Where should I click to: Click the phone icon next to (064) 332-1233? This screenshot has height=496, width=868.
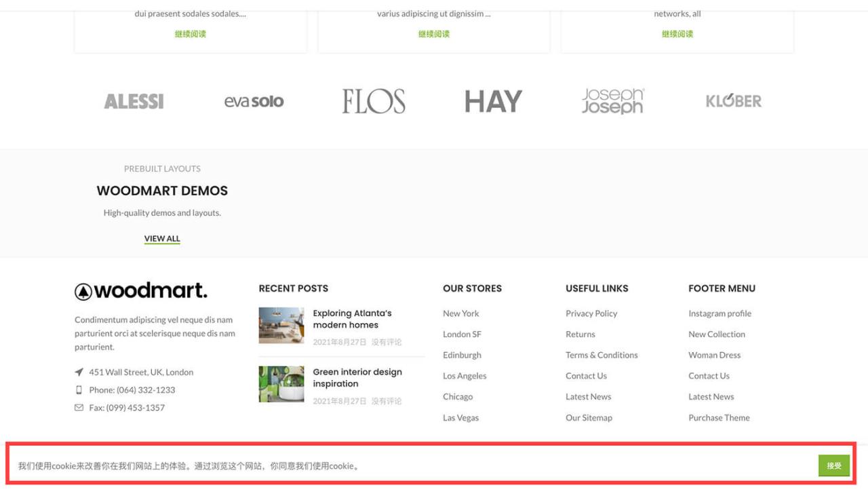tap(79, 390)
